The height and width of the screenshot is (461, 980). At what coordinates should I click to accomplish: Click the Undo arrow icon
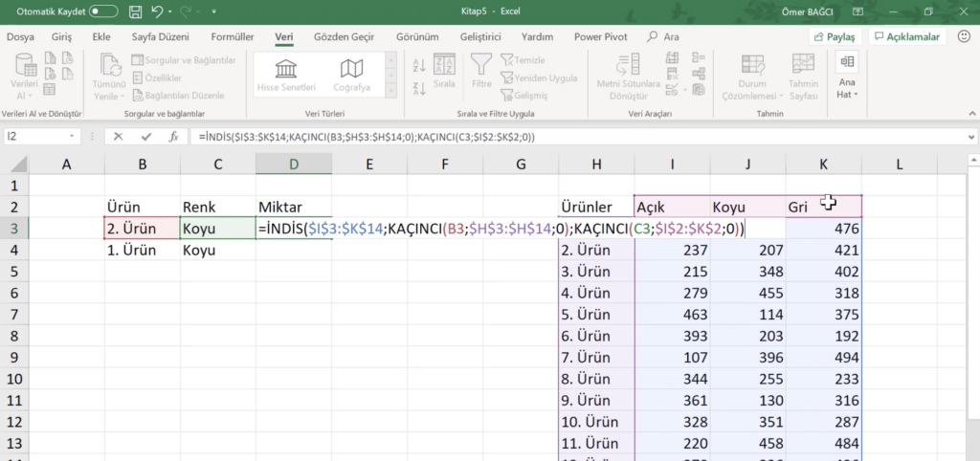pyautogui.click(x=157, y=12)
